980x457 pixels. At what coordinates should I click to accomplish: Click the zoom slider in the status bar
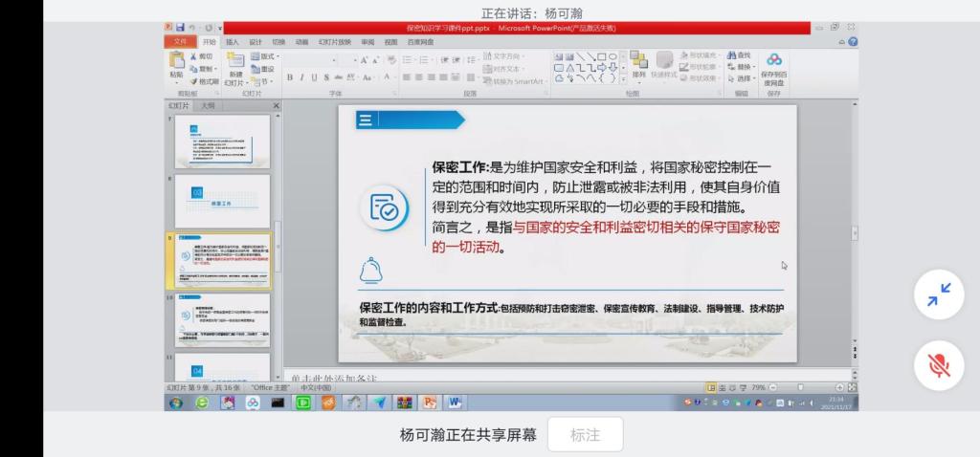(x=800, y=388)
